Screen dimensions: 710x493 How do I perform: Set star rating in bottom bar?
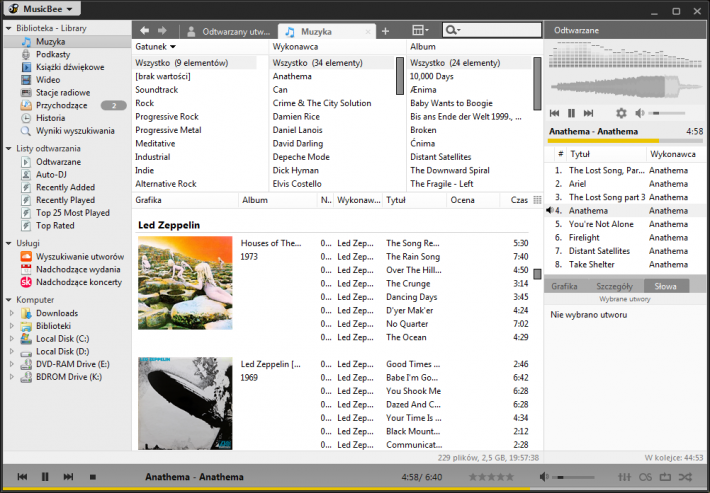click(491, 477)
